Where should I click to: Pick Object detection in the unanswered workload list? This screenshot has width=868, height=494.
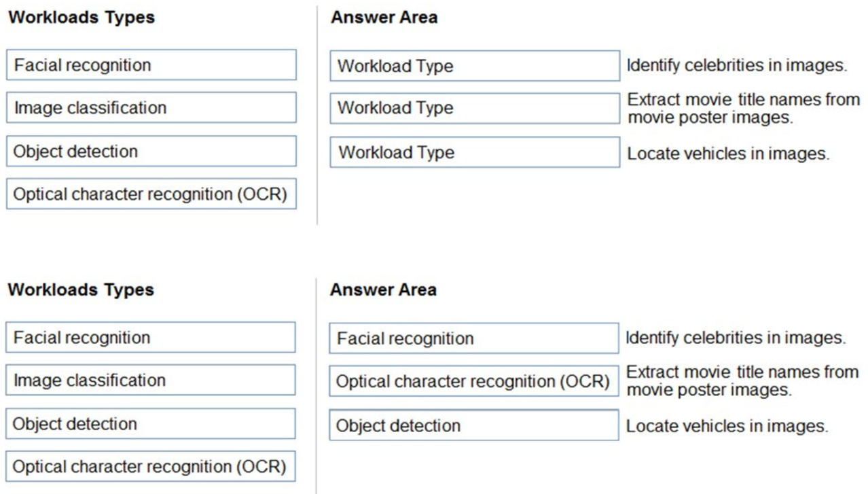click(151, 152)
